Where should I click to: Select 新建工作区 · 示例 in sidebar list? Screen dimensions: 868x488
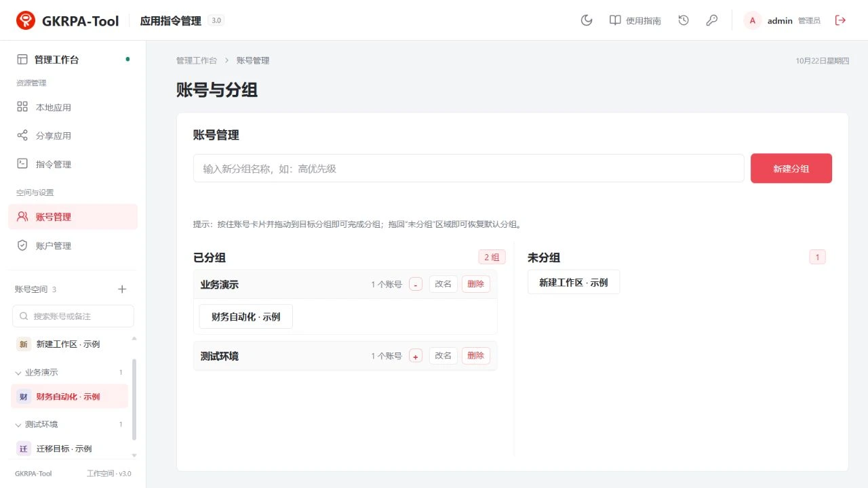point(69,344)
